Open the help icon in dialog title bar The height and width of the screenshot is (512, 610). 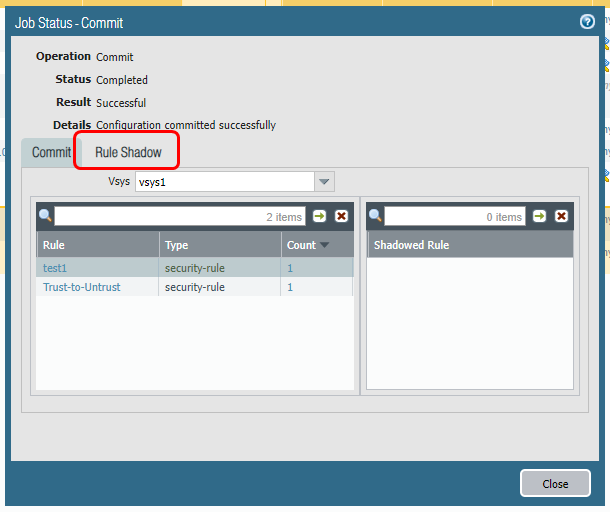[x=587, y=22]
